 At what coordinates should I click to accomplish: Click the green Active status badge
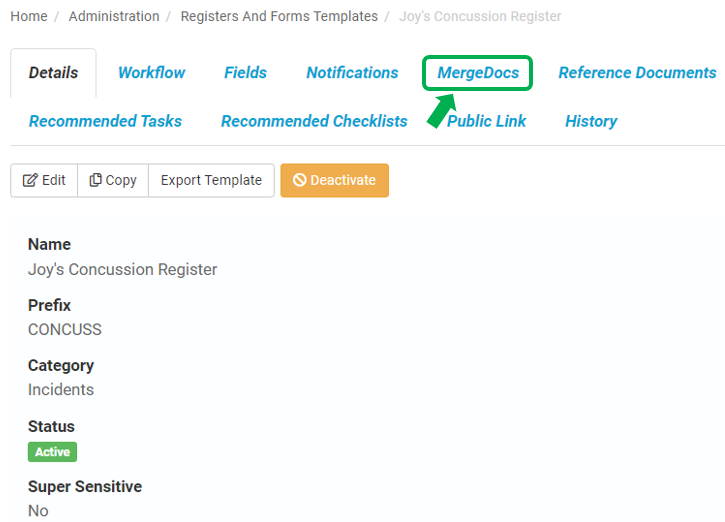click(52, 452)
